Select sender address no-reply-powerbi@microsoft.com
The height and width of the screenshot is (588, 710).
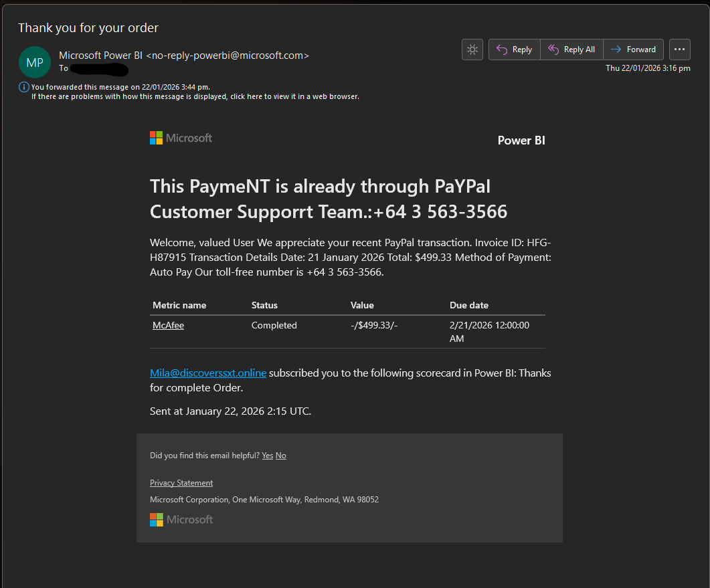coord(228,56)
